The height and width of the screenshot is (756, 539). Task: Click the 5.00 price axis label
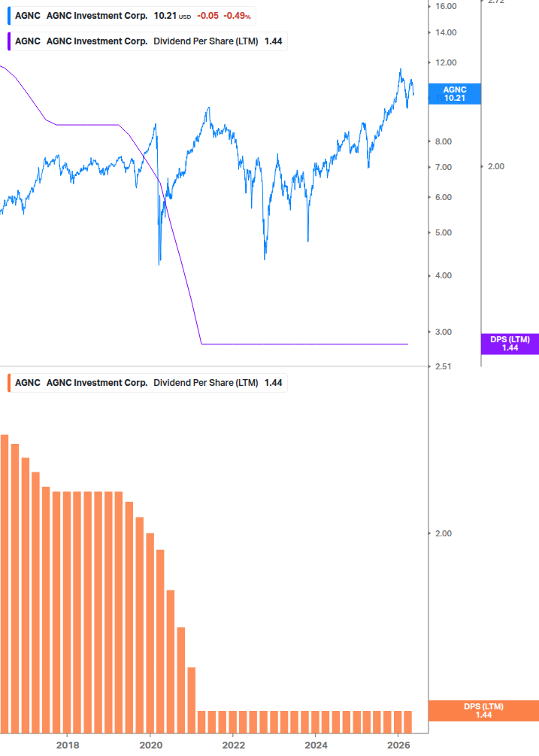tap(443, 233)
